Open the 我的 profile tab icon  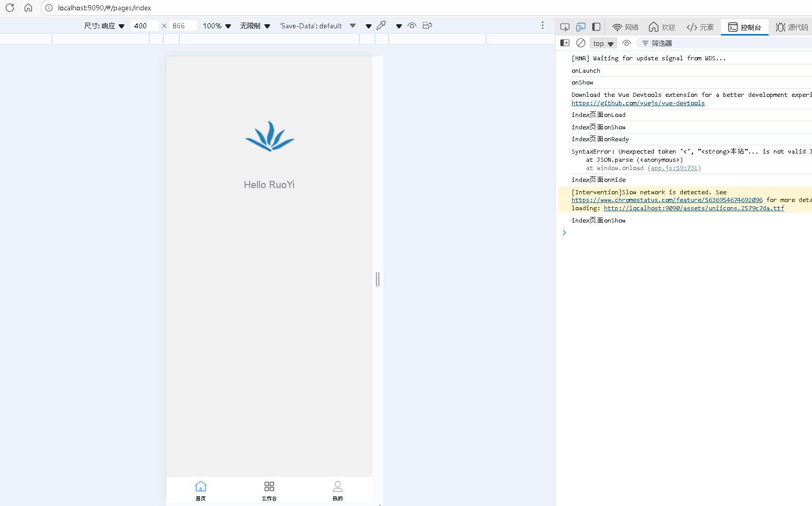point(338,490)
